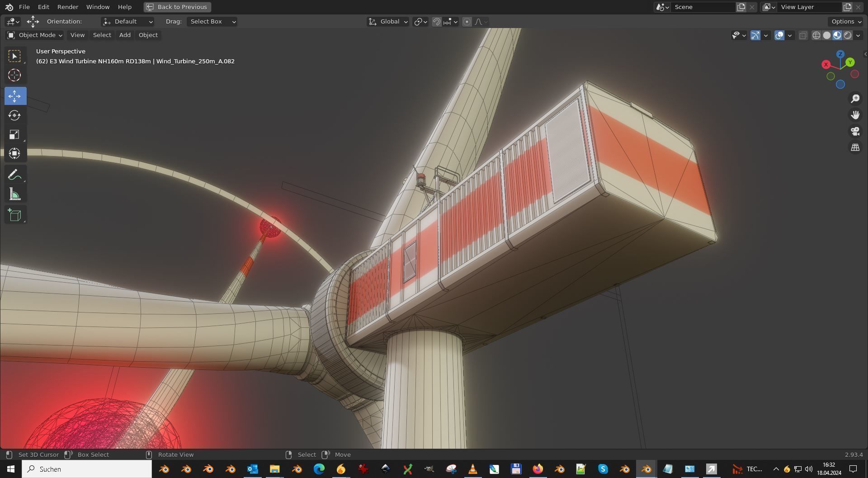Click the View Layer name field

coord(809,7)
